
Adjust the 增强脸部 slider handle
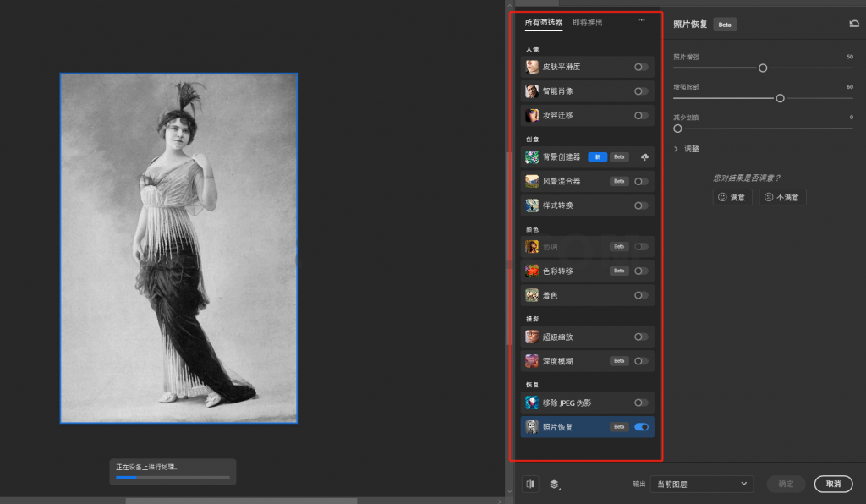click(780, 98)
